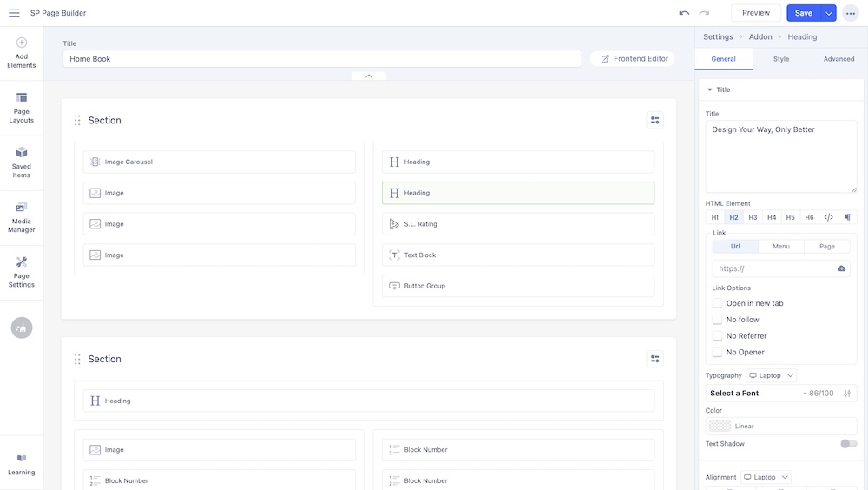Viewport: 868px width, 490px height.
Task: Open dropdown arrow next to Save
Action: pyautogui.click(x=829, y=13)
